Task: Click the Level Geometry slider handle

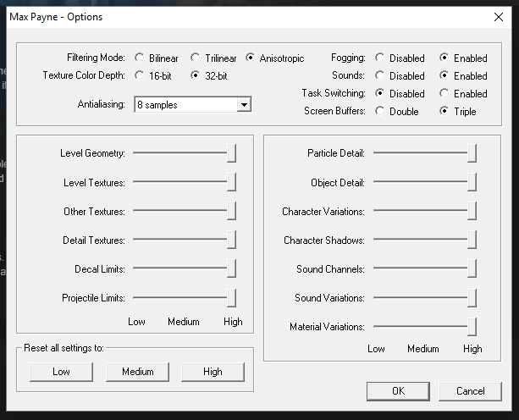Action: pos(231,153)
